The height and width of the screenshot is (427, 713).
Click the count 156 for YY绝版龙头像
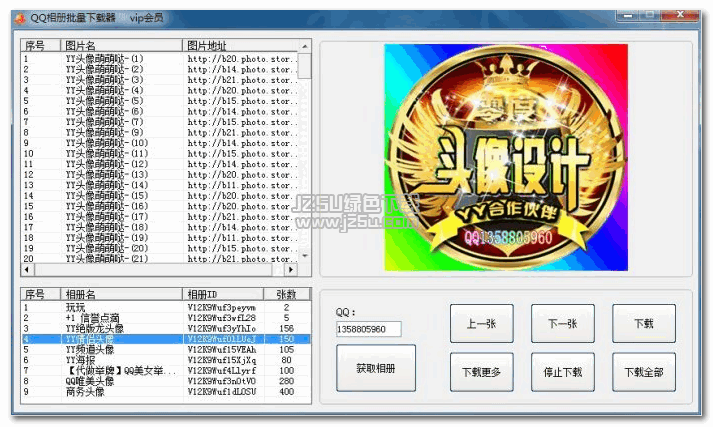click(x=286, y=328)
